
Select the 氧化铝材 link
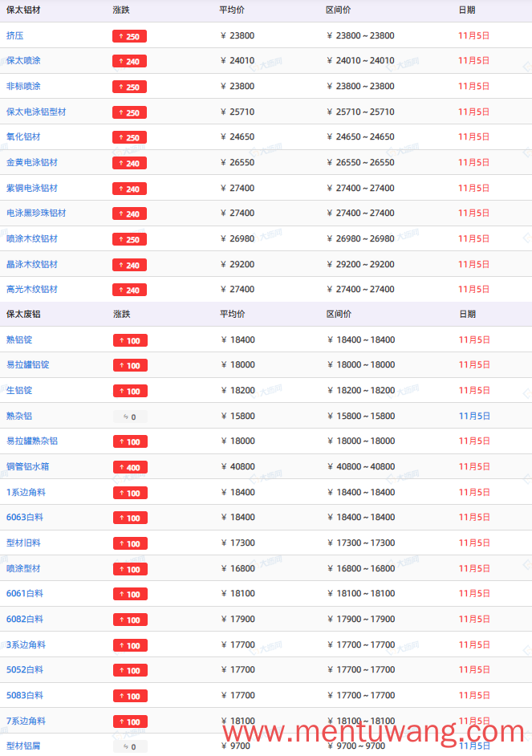[23, 137]
